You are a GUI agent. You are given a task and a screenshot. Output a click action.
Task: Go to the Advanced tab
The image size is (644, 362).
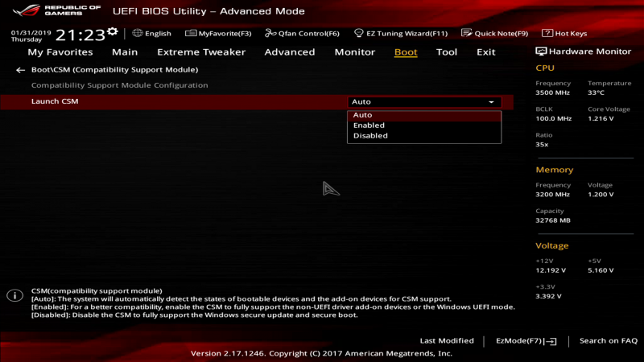[290, 52]
